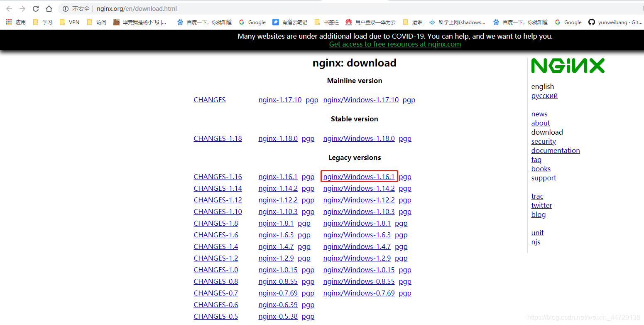
Task: Download nginx/Windows-1.0.15
Action: point(359,270)
